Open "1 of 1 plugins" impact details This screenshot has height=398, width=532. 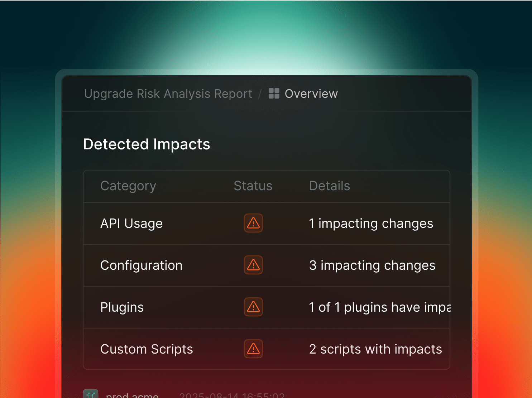pyautogui.click(x=379, y=307)
